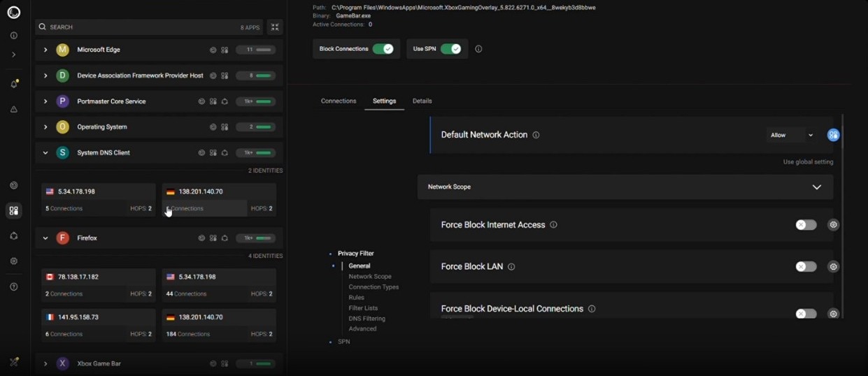Switch to the Connections tab
The width and height of the screenshot is (868, 376).
(x=339, y=101)
